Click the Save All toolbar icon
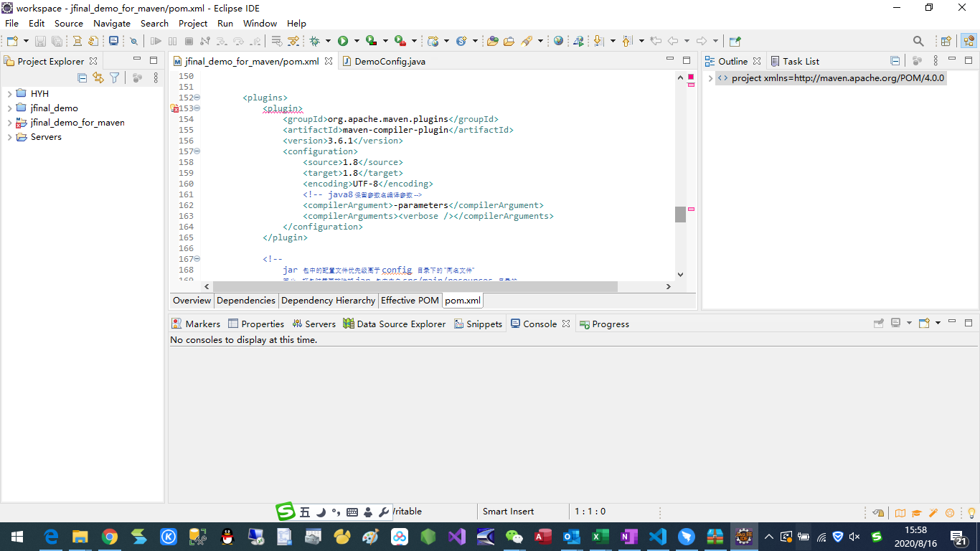 click(x=56, y=42)
